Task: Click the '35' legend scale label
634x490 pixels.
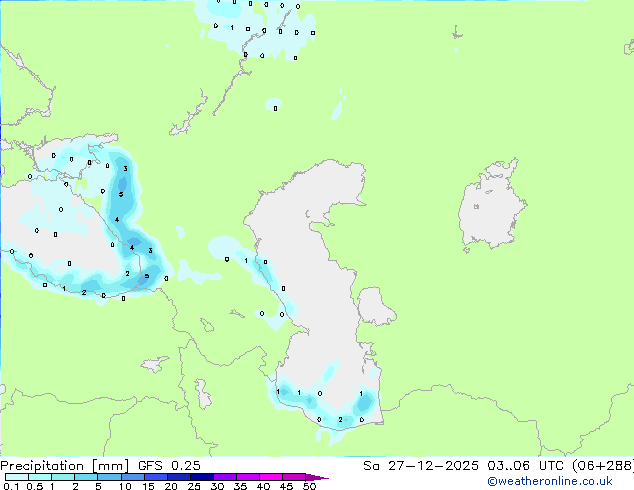Action: point(240,486)
